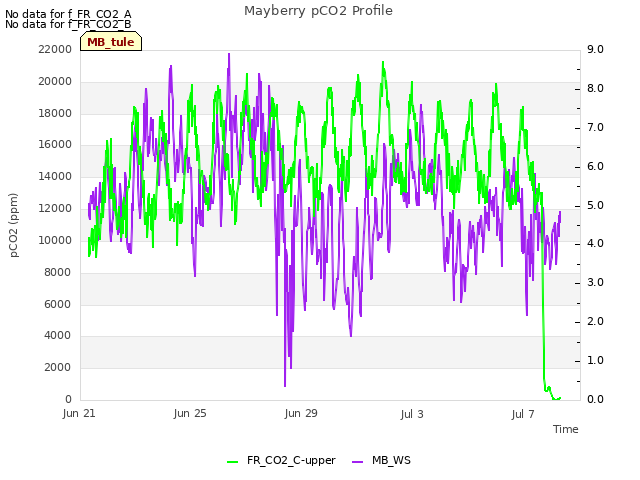
Task: Click the 8000 left axis value
Action: (58, 272)
